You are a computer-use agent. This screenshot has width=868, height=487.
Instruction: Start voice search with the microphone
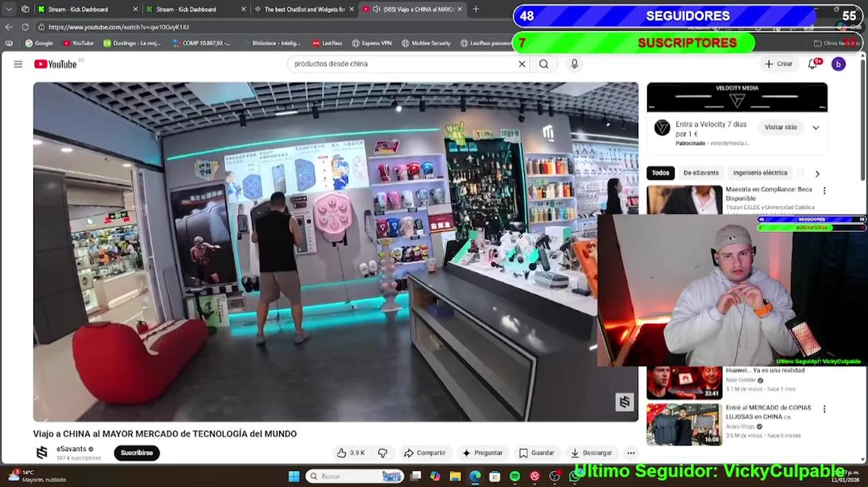(574, 64)
